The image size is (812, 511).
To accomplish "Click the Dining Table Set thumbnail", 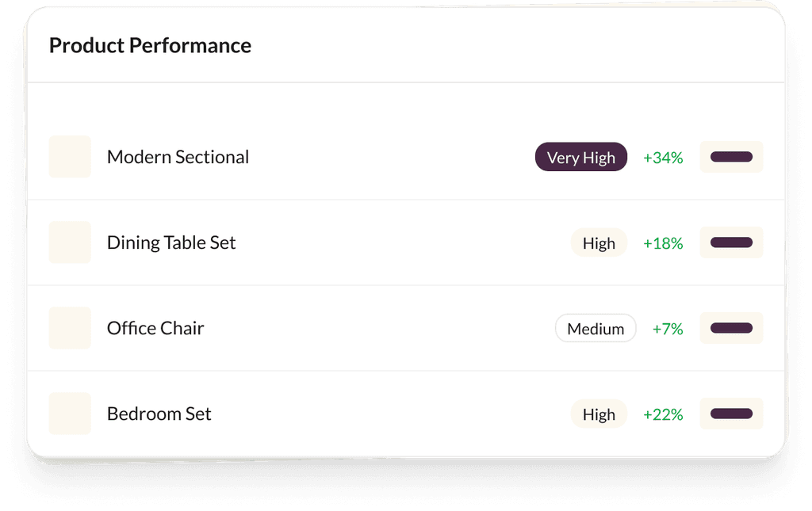I will (x=70, y=242).
